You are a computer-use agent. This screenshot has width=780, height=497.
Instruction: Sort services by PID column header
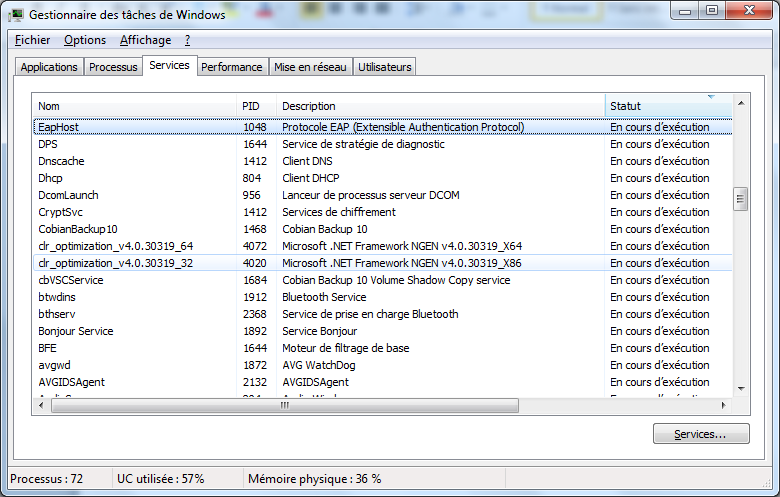click(256, 106)
